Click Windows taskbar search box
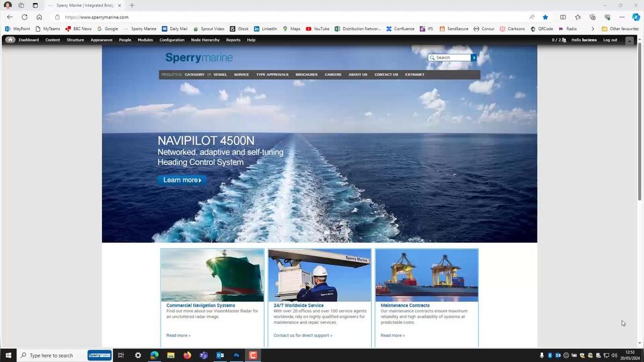The image size is (644, 362). (x=51, y=355)
